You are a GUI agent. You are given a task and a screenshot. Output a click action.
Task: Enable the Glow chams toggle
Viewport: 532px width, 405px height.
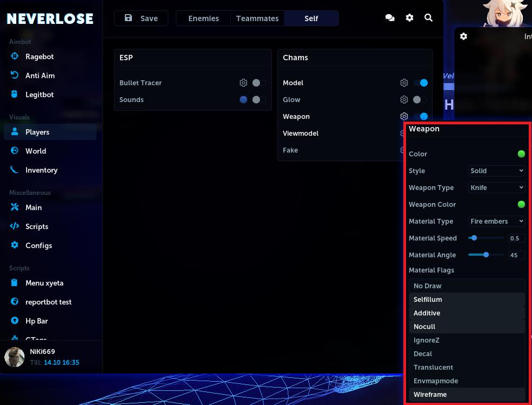(420, 100)
